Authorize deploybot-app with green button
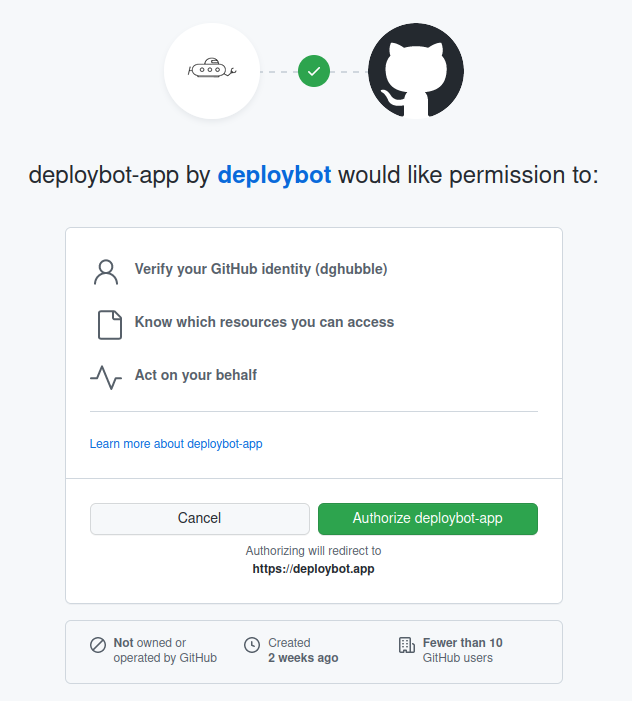 click(428, 519)
